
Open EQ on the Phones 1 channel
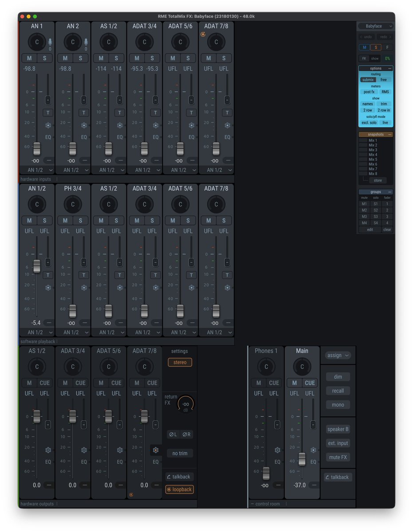[277, 462]
